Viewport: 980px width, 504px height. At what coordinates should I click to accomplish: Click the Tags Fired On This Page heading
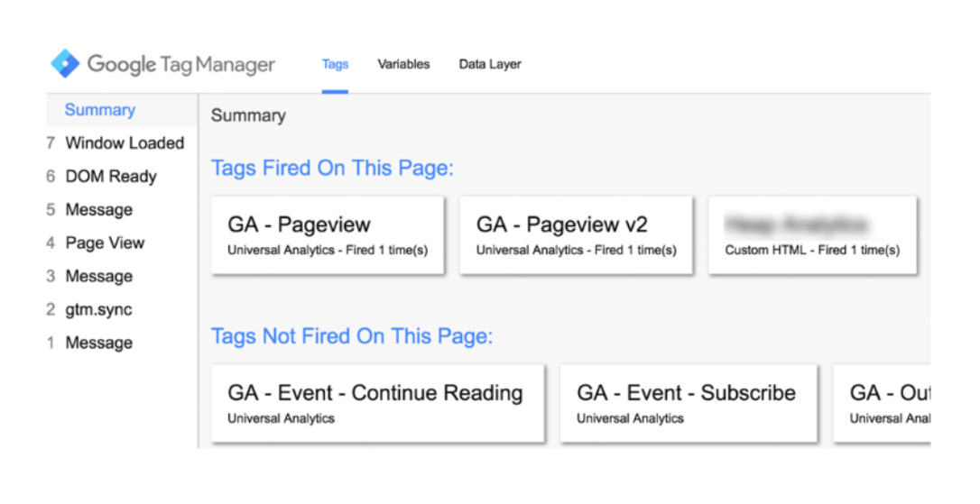[x=332, y=168]
